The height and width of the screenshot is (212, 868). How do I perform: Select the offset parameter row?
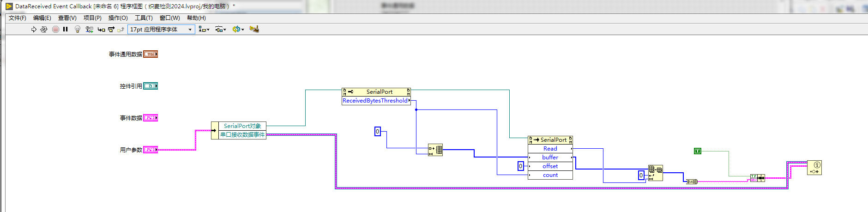pyautogui.click(x=550, y=166)
